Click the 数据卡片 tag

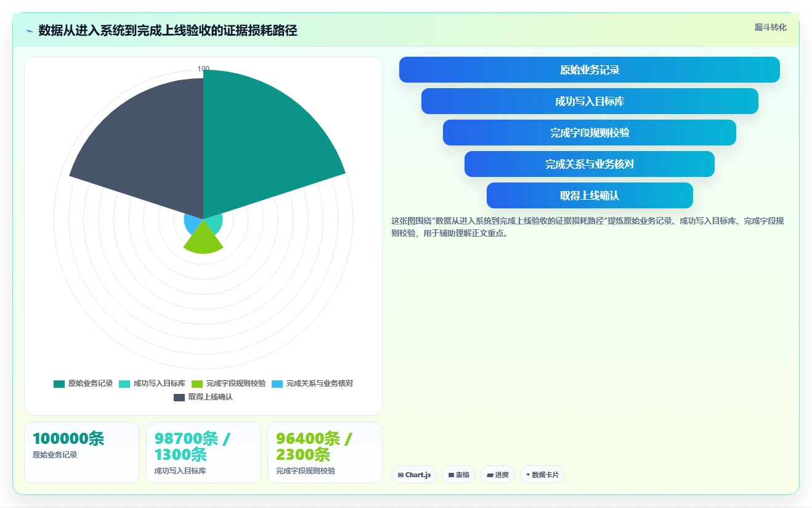(542, 475)
